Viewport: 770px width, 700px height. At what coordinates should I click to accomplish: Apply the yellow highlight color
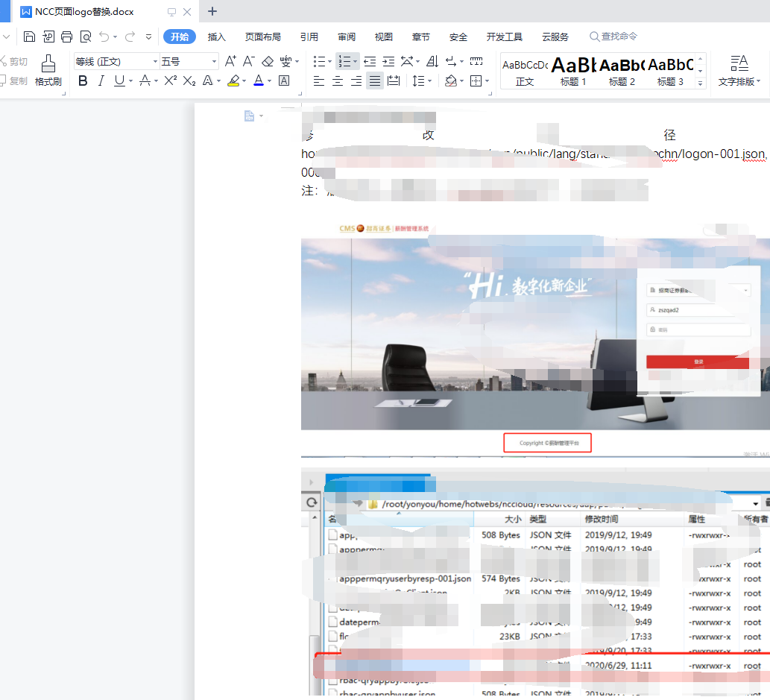pos(234,81)
